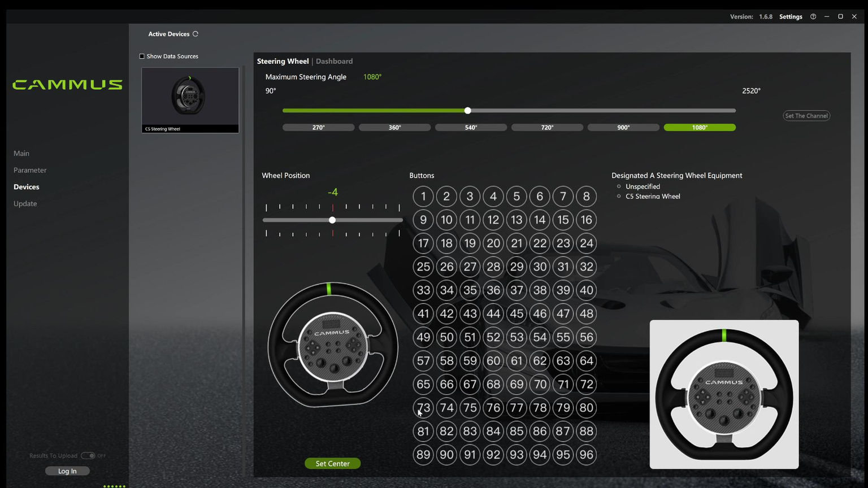Click button indicator number 12
868x488 pixels.
[493, 220]
